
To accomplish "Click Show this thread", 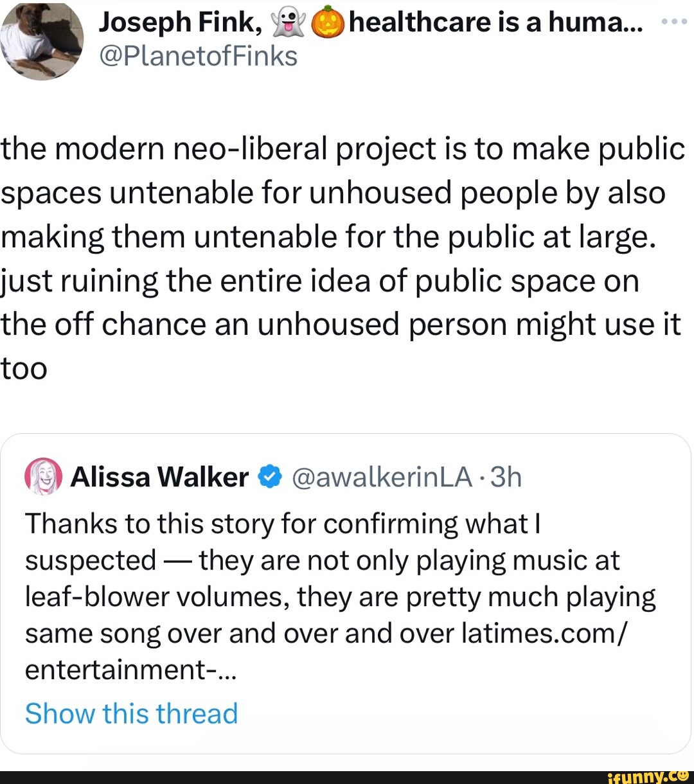I will [131, 713].
